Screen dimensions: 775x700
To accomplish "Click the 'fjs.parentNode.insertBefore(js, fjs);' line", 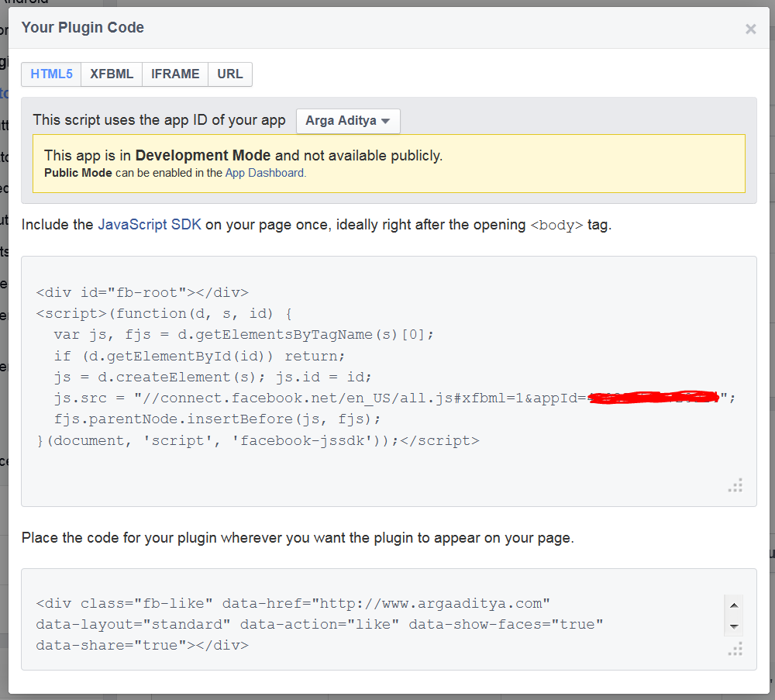I will [218, 419].
